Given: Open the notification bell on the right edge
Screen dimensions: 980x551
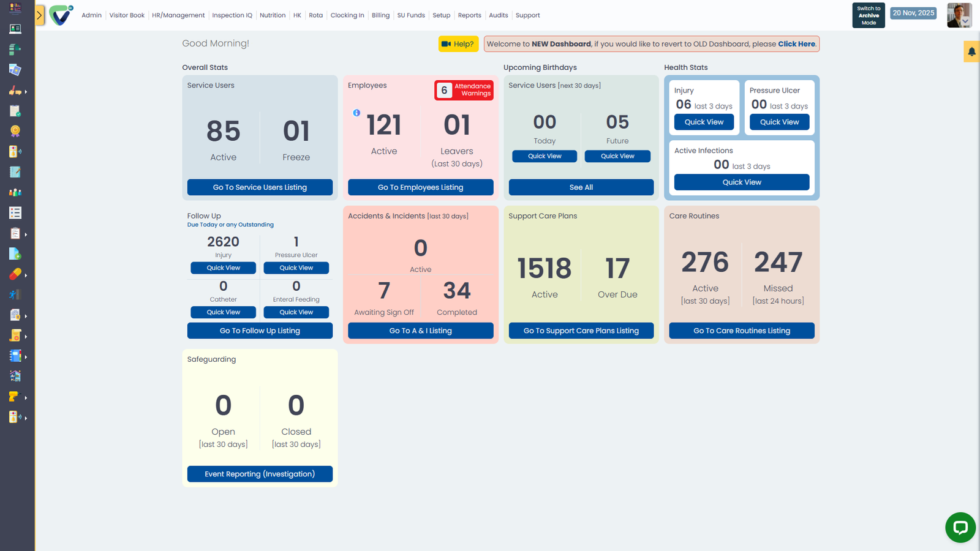Looking at the screenshot, I should (x=971, y=51).
